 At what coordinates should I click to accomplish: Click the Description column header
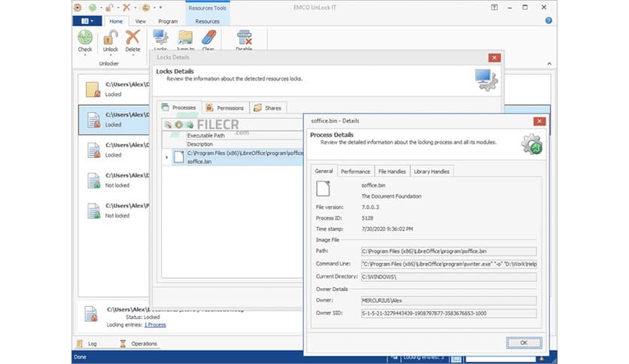[x=245, y=144]
